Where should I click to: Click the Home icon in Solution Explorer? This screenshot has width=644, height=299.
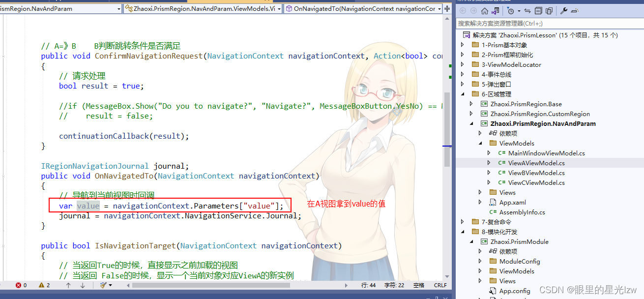point(485,11)
